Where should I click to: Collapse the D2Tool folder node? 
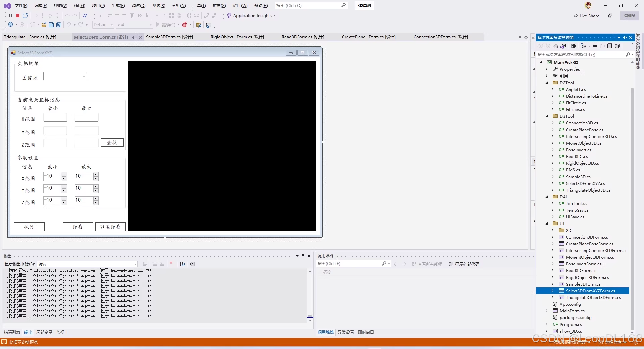click(x=547, y=83)
